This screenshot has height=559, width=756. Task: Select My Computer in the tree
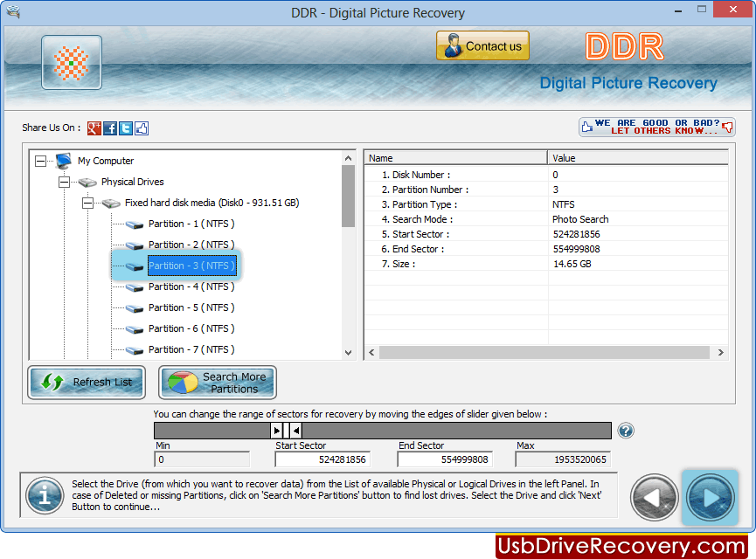106,161
